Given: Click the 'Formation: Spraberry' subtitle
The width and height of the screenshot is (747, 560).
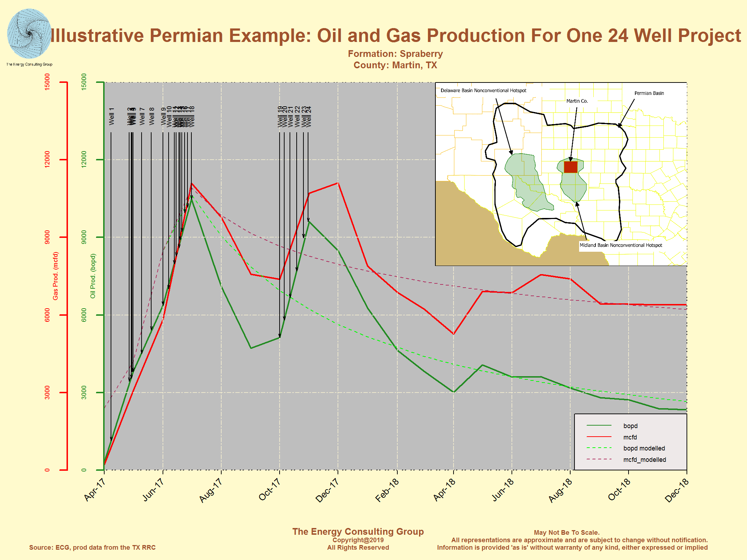Looking at the screenshot, I should coord(395,54).
